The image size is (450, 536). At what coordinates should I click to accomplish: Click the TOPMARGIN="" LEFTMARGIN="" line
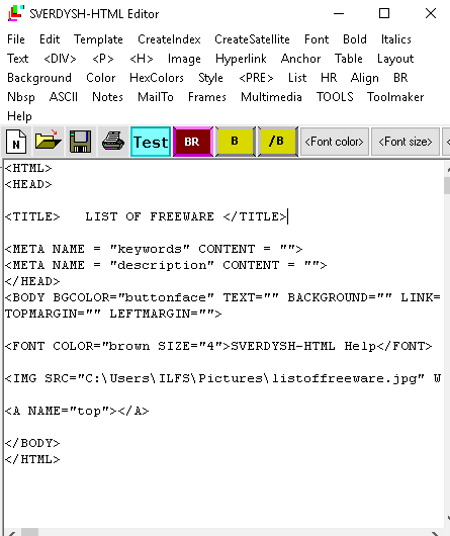pyautogui.click(x=113, y=313)
